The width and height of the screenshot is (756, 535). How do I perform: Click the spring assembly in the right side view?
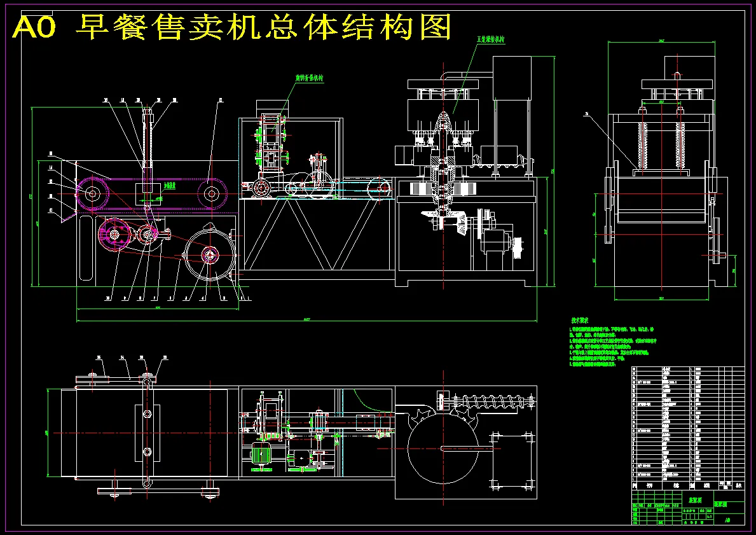(x=643, y=143)
